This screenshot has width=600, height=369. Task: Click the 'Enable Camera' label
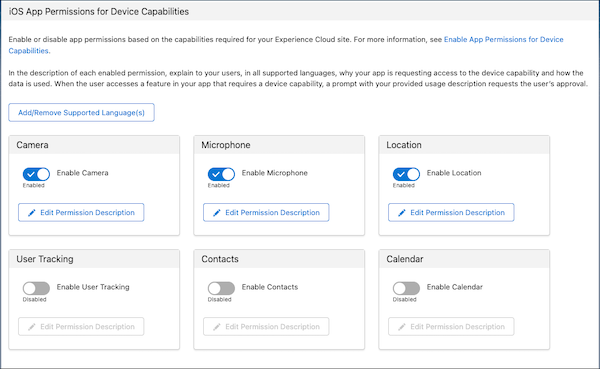click(83, 173)
